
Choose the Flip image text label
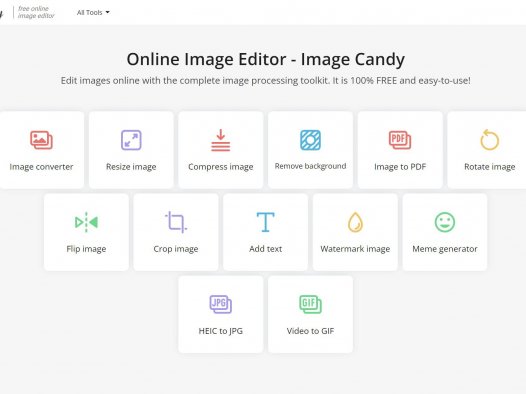coord(86,249)
